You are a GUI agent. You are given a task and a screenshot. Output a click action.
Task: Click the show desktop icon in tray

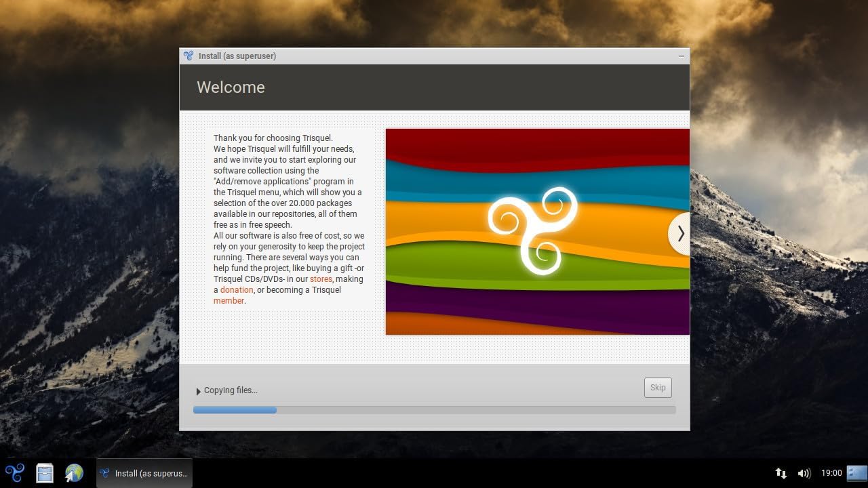point(857,472)
